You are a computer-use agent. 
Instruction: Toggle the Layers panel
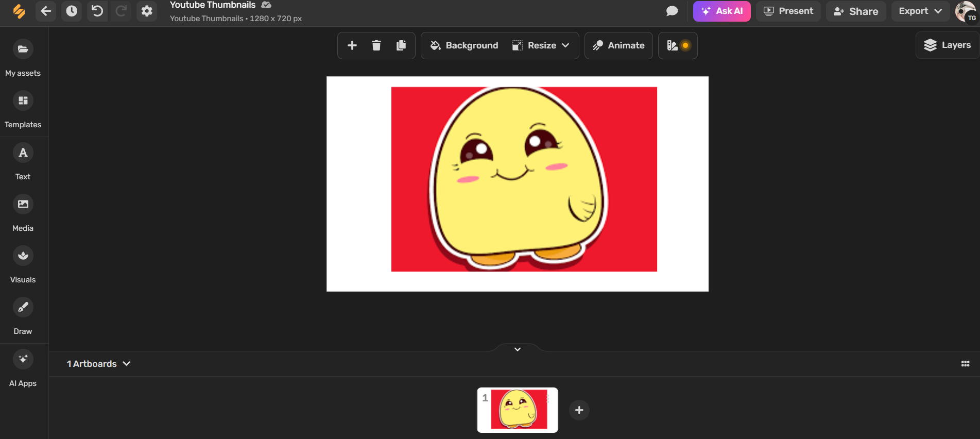pyautogui.click(x=947, y=45)
